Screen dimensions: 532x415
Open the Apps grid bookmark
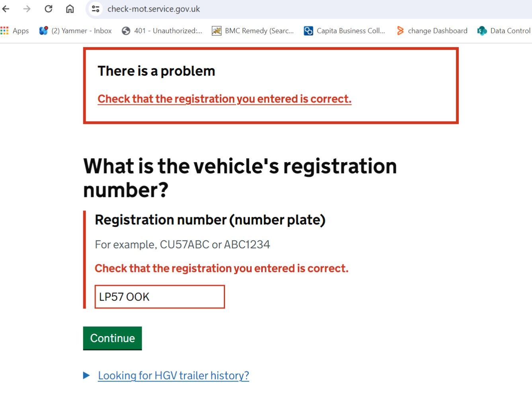point(15,31)
